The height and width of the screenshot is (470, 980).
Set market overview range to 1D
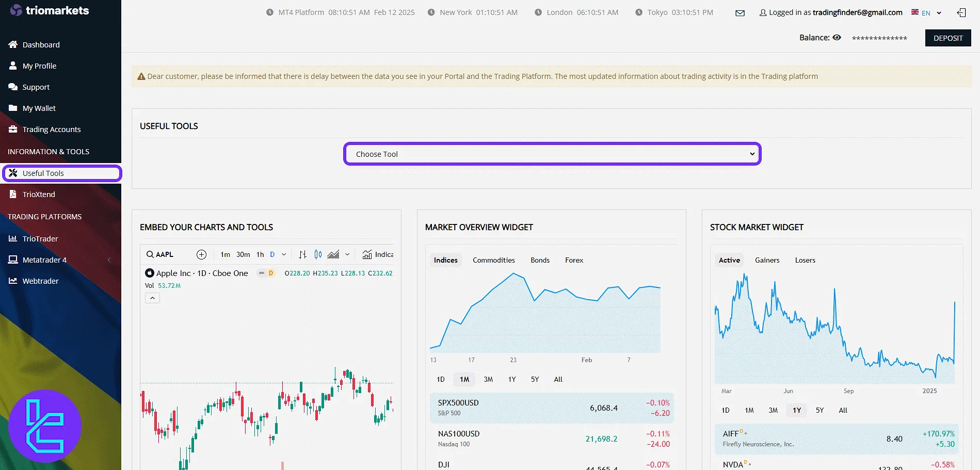[441, 379]
